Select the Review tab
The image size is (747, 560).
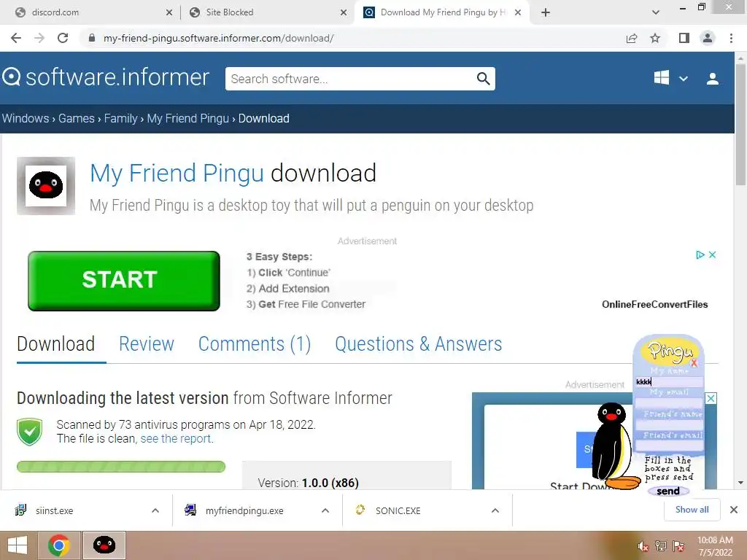tap(146, 344)
